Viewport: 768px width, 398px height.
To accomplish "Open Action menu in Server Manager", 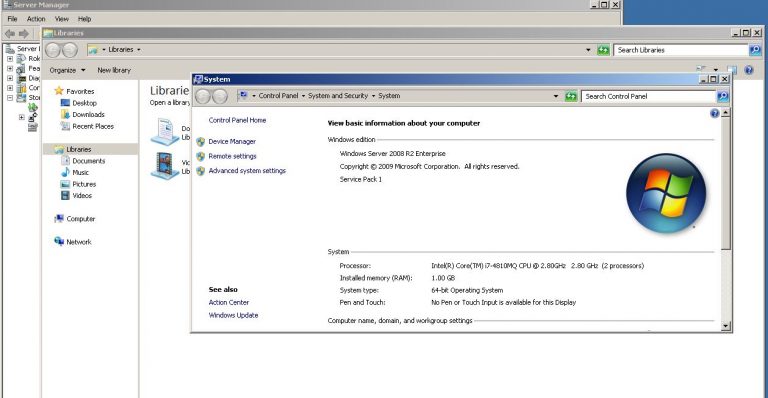I will (x=36, y=19).
